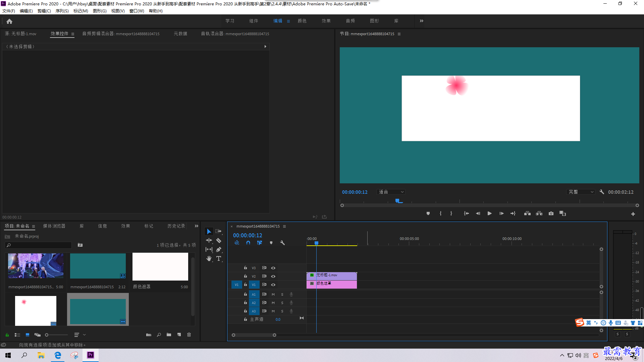Viewport: 644px width, 362px height.
Task: Open playback resolution 完整 dropdown
Action: tap(581, 192)
